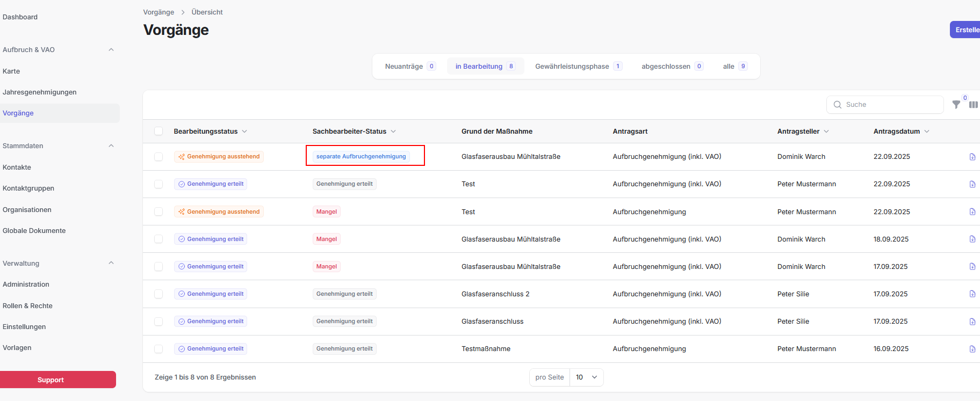The height and width of the screenshot is (401, 980).
Task: Click the Übersicht breadcrumb link
Action: (x=207, y=12)
